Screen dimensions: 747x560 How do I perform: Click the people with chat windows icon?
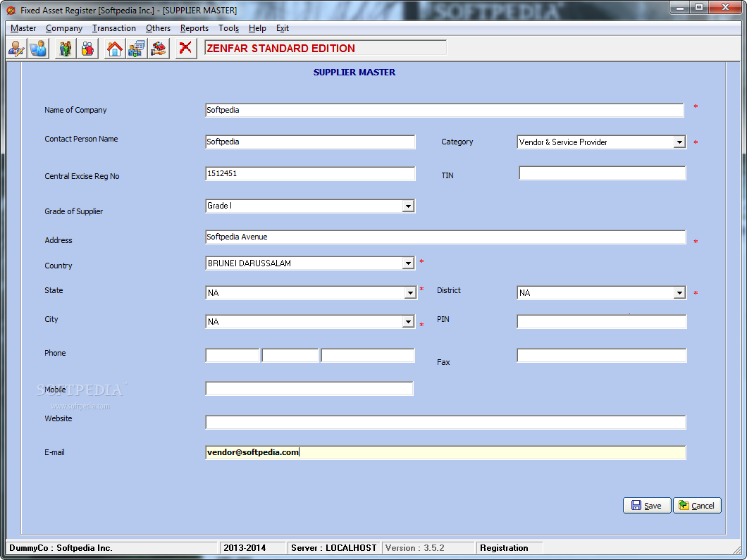click(137, 49)
